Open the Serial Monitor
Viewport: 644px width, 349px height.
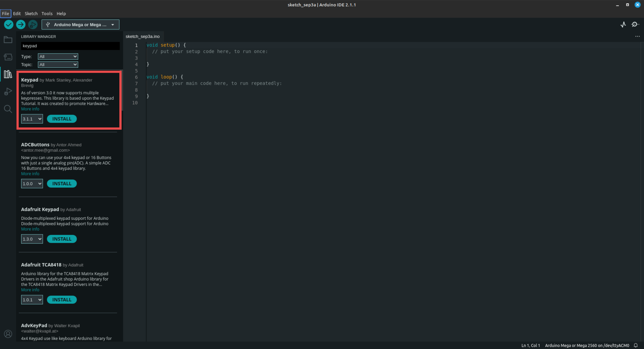635,24
